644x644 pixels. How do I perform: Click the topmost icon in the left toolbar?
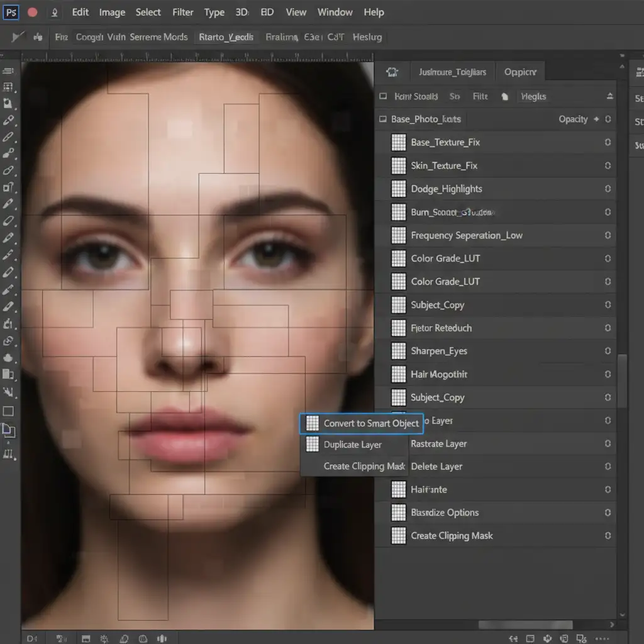[8, 72]
